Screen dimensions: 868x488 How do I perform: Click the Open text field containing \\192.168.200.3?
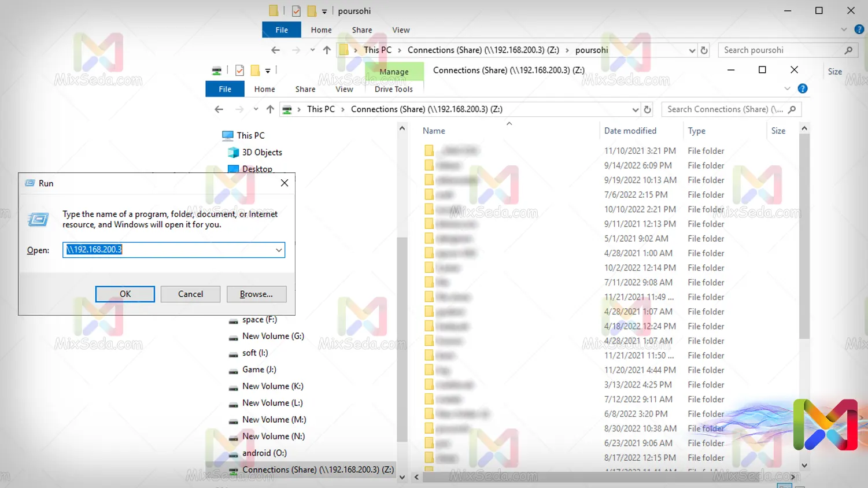tap(168, 250)
